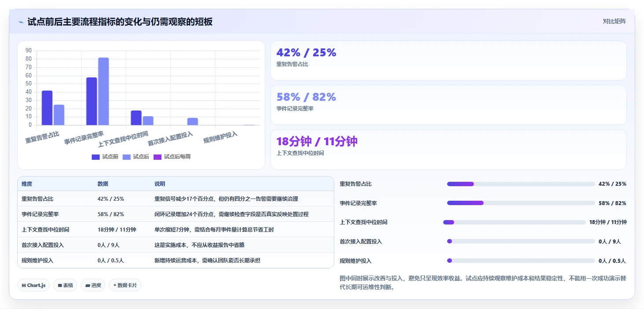Viewport: 644px width, 309px height.
Task: Click the chart axis label 首次接入配置投入
Action: [x=170, y=139]
